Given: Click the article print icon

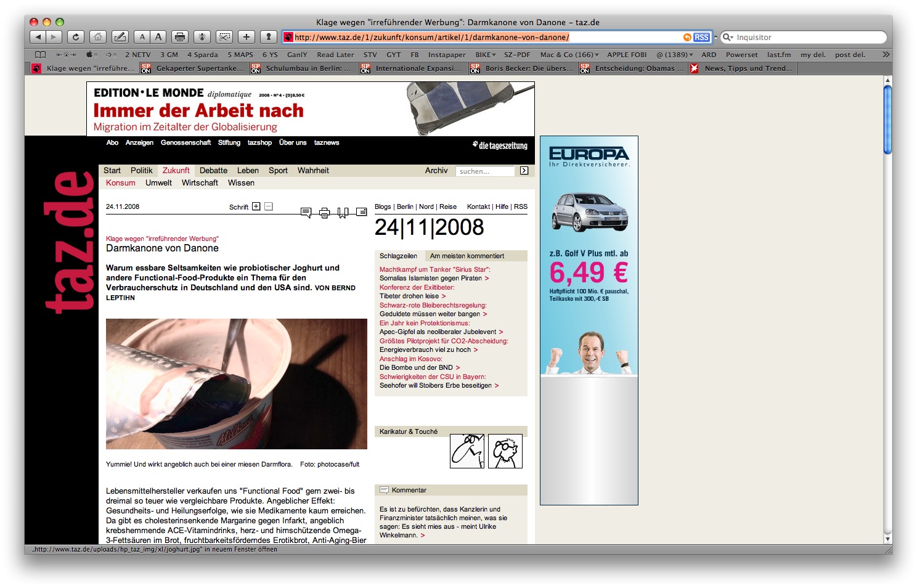Looking at the screenshot, I should click(324, 213).
